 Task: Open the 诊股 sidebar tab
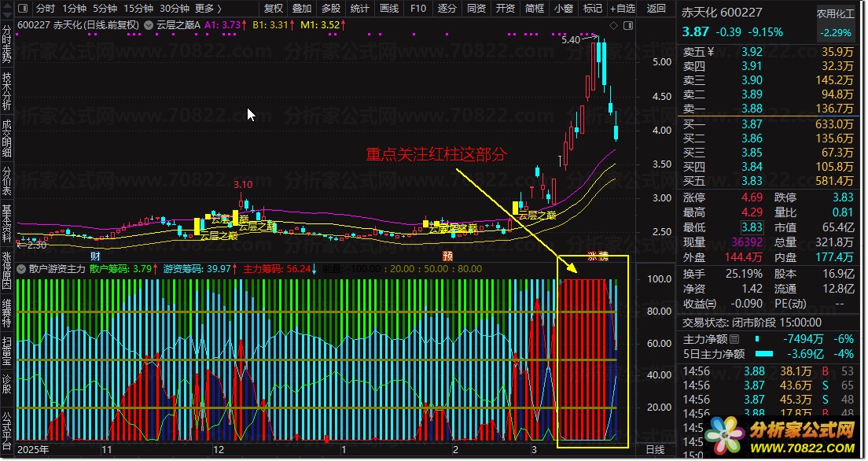[6, 383]
